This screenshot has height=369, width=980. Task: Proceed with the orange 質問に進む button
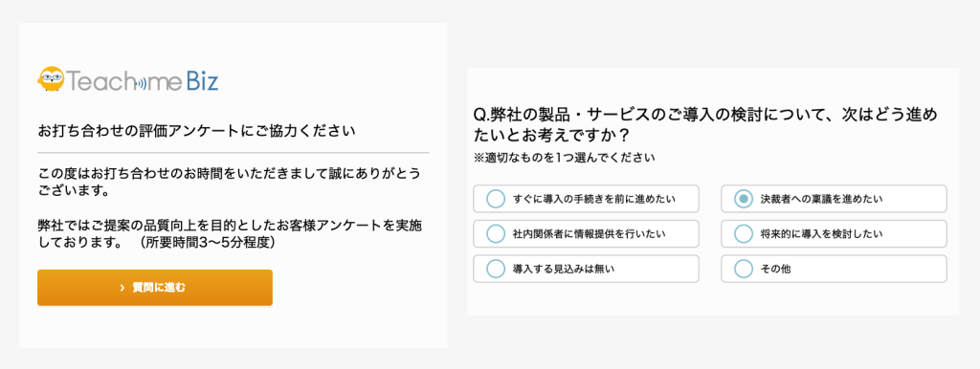point(155,288)
